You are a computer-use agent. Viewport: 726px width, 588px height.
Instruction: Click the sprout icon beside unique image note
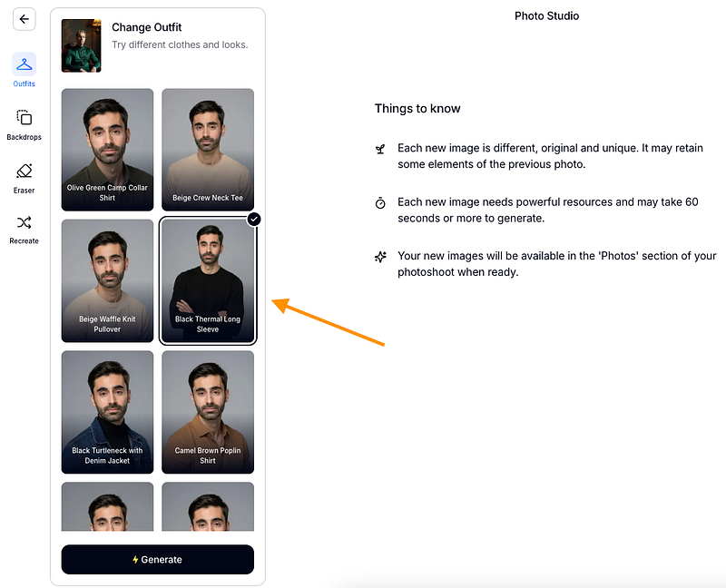click(380, 149)
